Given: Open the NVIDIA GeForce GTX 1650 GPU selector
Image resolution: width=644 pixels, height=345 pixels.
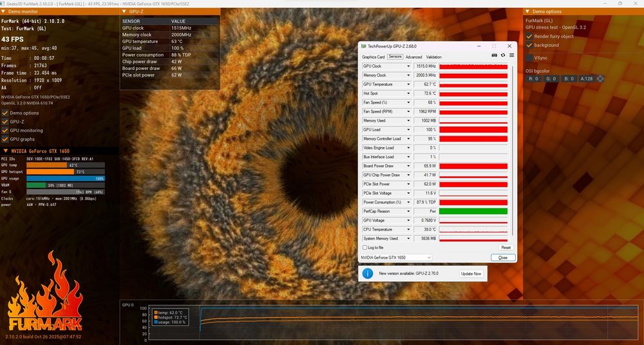Looking at the screenshot, I should click(x=396, y=257).
